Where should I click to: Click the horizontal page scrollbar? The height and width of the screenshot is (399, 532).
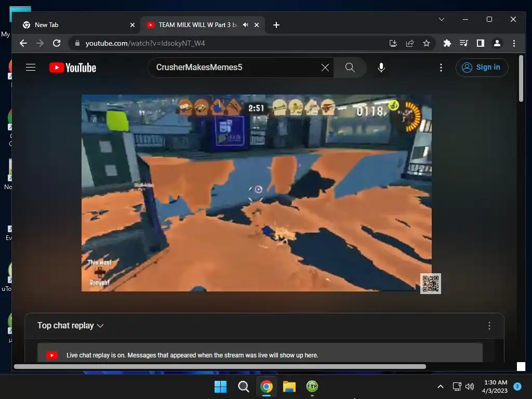click(220, 366)
